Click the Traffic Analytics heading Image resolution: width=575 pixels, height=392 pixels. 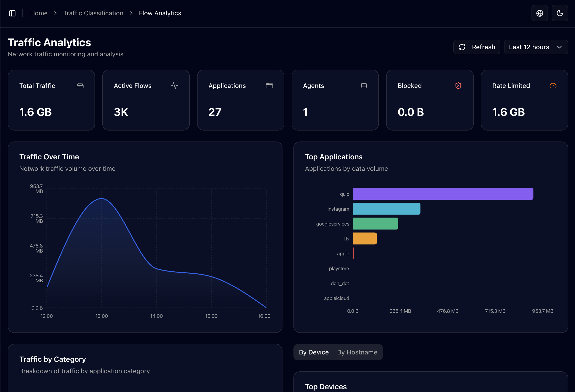(x=49, y=43)
